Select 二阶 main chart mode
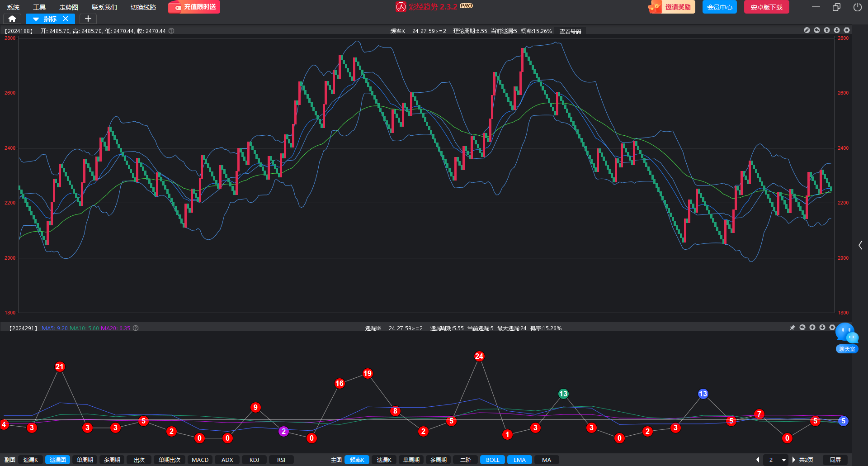868x466 pixels. [x=466, y=460]
